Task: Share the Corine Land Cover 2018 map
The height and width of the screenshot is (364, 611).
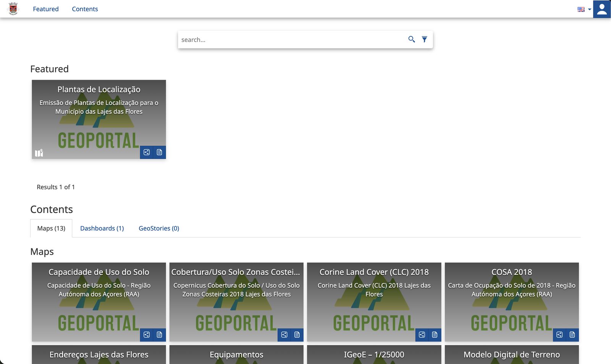Action: click(x=422, y=335)
